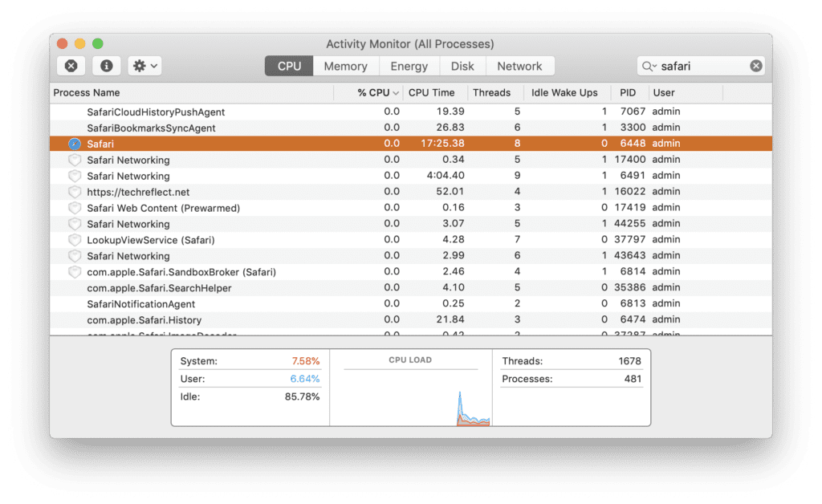Image resolution: width=822 pixels, height=504 pixels.
Task: Click shield icon of LookupViewService (Safari)
Action: 75,240
